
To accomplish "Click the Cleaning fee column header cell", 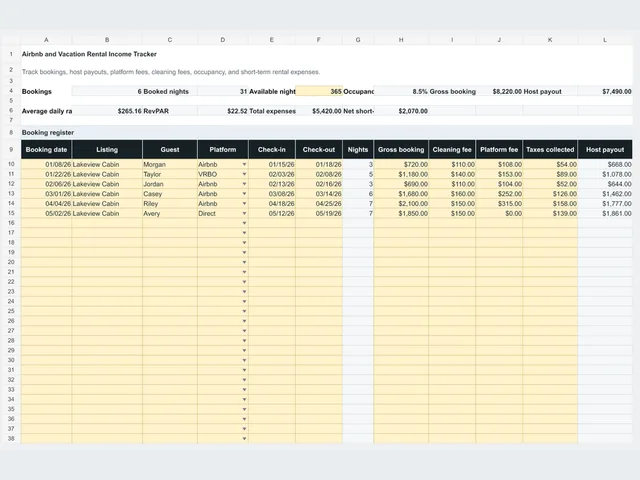I will click(452, 149).
